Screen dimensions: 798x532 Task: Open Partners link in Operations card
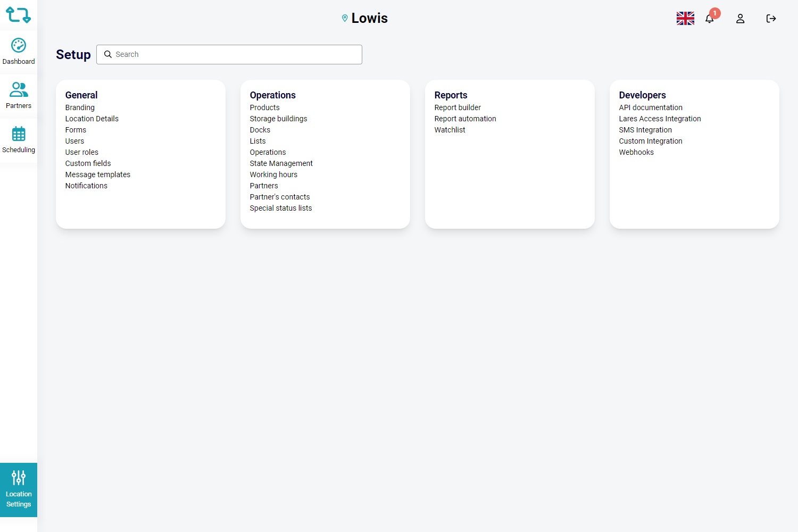click(264, 186)
